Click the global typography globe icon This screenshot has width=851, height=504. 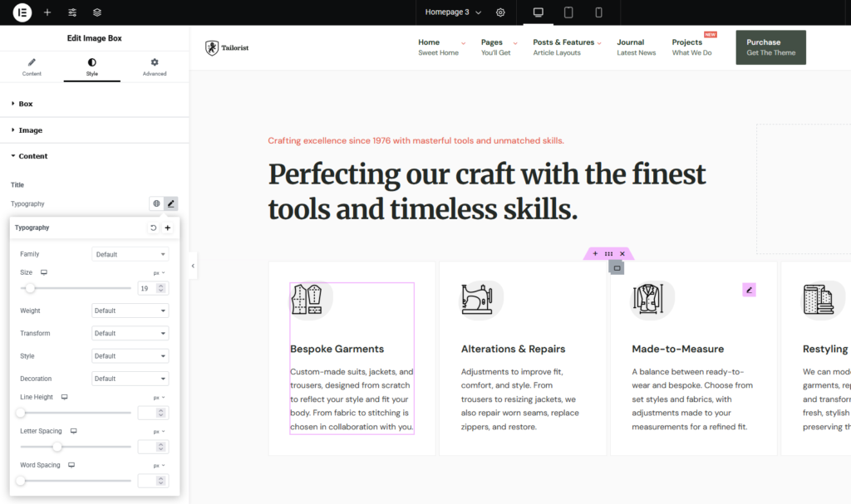[x=156, y=203]
